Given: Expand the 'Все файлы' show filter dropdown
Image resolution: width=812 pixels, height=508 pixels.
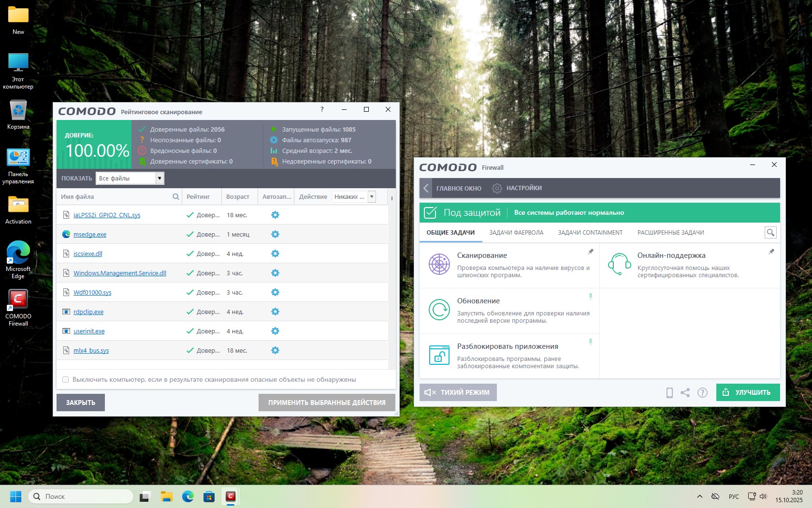Looking at the screenshot, I should (159, 179).
